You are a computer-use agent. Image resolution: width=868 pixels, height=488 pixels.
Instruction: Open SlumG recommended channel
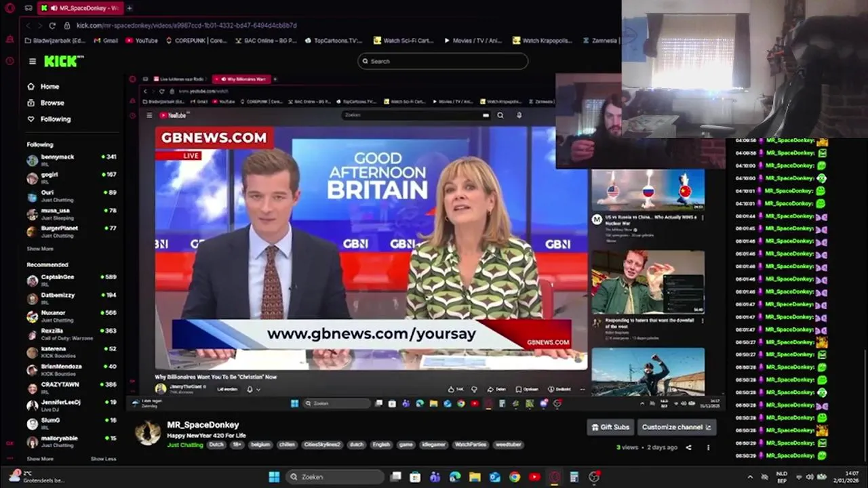click(71, 423)
